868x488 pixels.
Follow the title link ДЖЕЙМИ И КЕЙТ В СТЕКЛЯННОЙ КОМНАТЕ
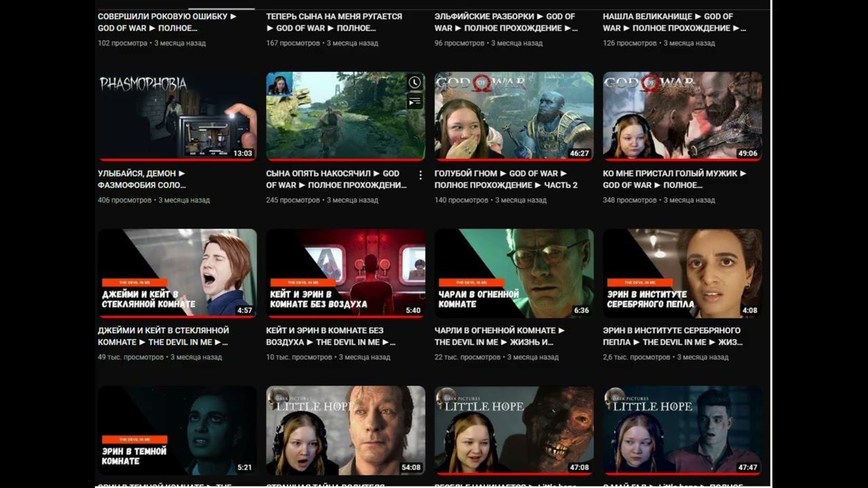pyautogui.click(x=163, y=336)
